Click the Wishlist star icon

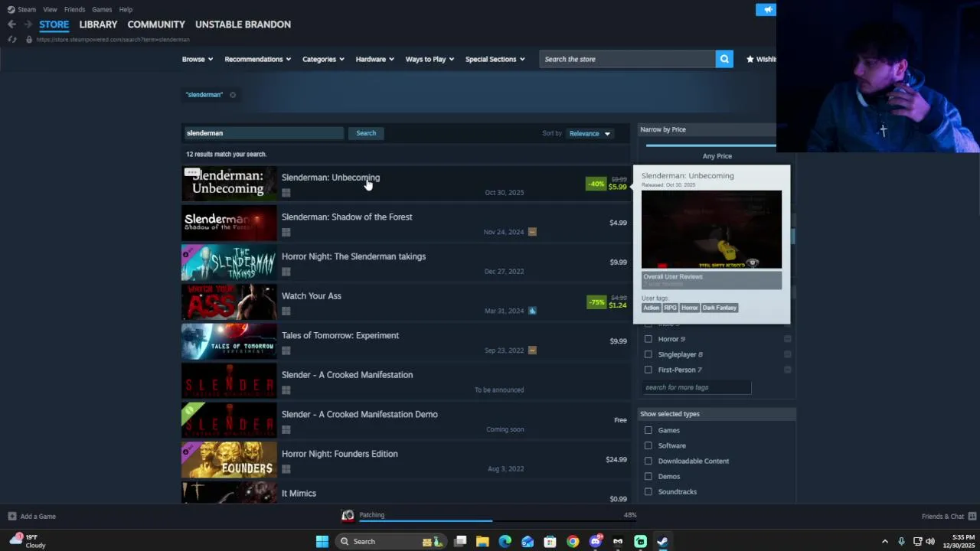(x=750, y=59)
